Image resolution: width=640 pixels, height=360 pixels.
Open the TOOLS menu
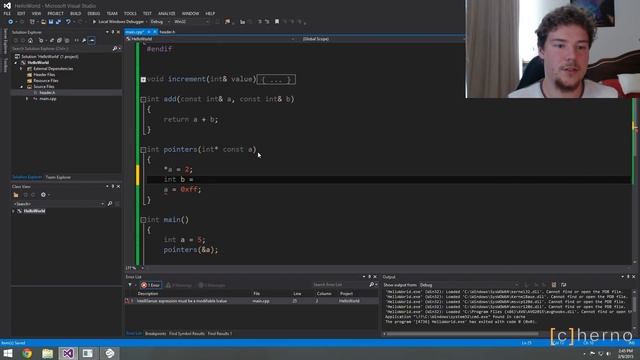[x=130, y=13]
